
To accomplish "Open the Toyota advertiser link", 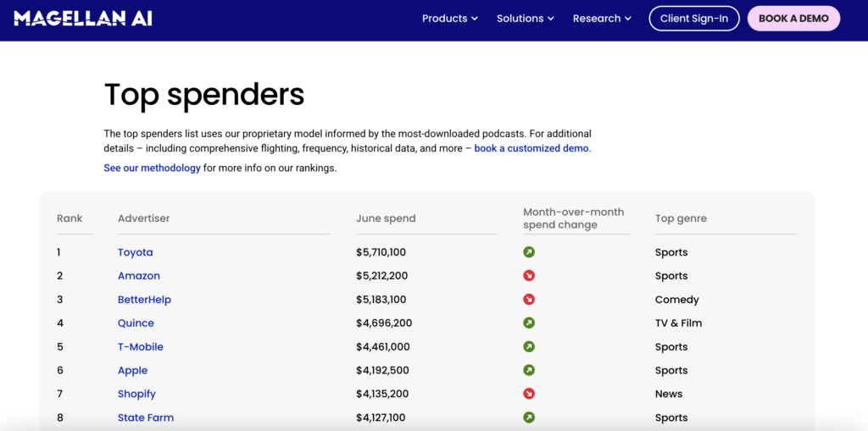I will 136,252.
